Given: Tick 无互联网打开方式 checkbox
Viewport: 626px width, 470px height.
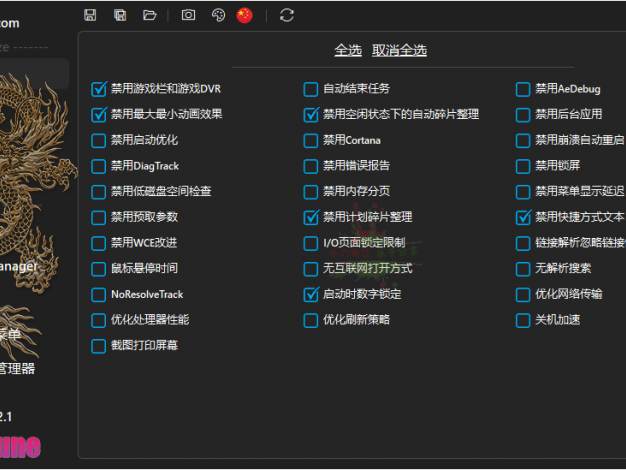Looking at the screenshot, I should pos(311,269).
